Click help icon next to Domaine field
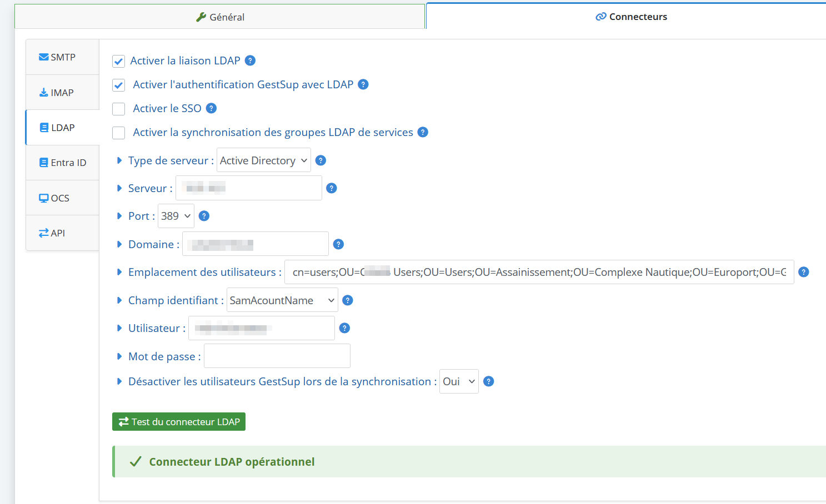 [338, 244]
